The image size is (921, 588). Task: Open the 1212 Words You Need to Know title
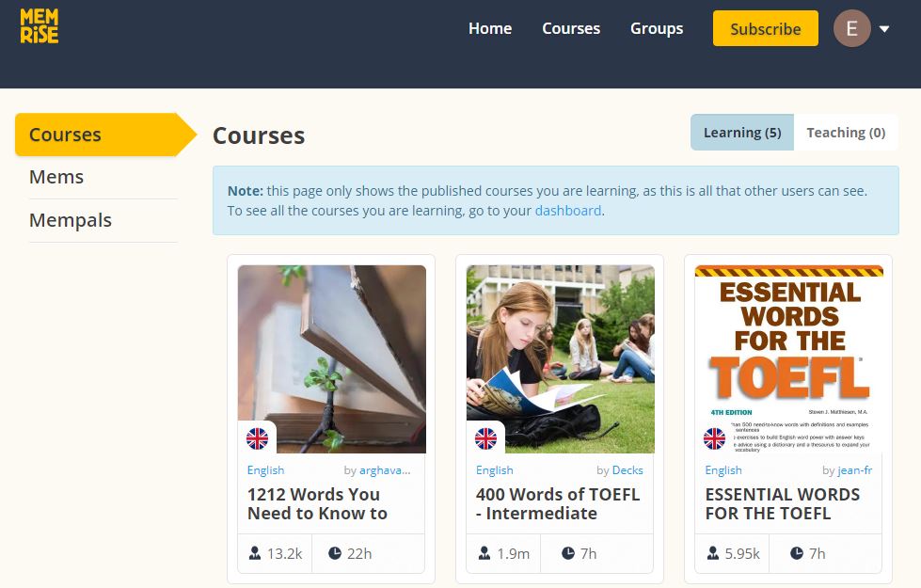pyautogui.click(x=317, y=503)
